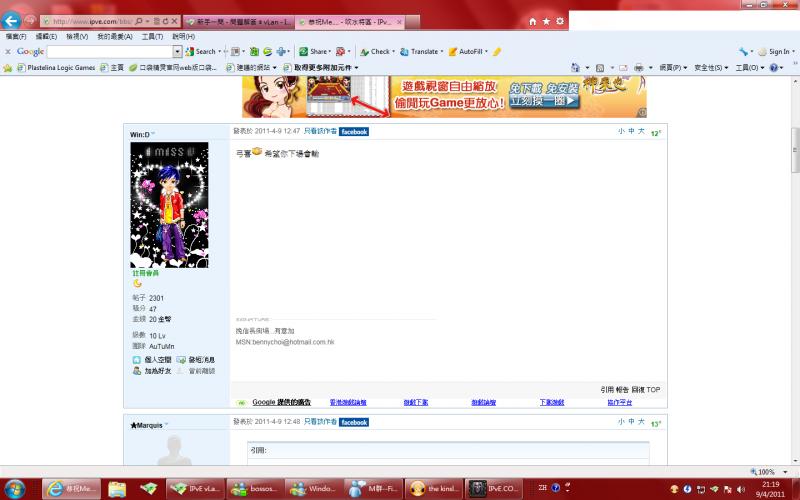This screenshot has width=800, height=500.
Task: Click the facebook button on Marquis's post
Action: (x=354, y=422)
